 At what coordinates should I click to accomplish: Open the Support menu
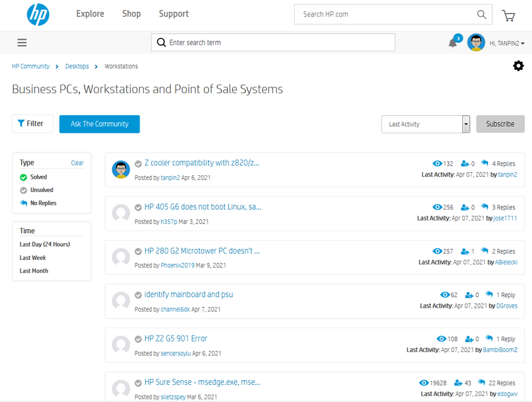(174, 14)
